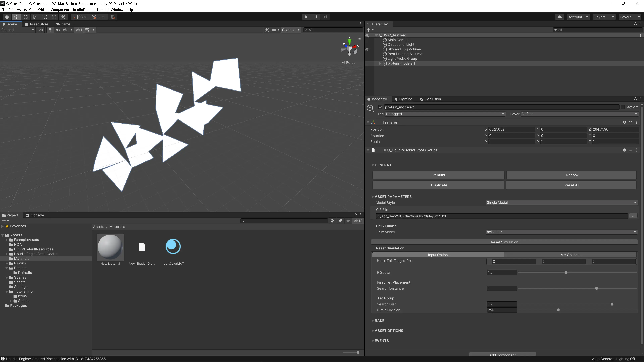Open the Tag Untagged dropdown

click(x=445, y=114)
